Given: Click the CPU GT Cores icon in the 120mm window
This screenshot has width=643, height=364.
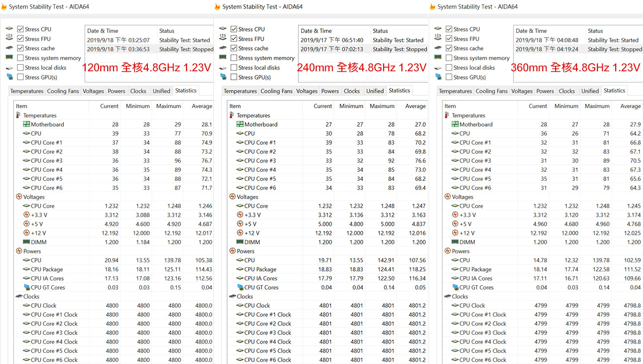Looking at the screenshot, I should tap(26, 287).
